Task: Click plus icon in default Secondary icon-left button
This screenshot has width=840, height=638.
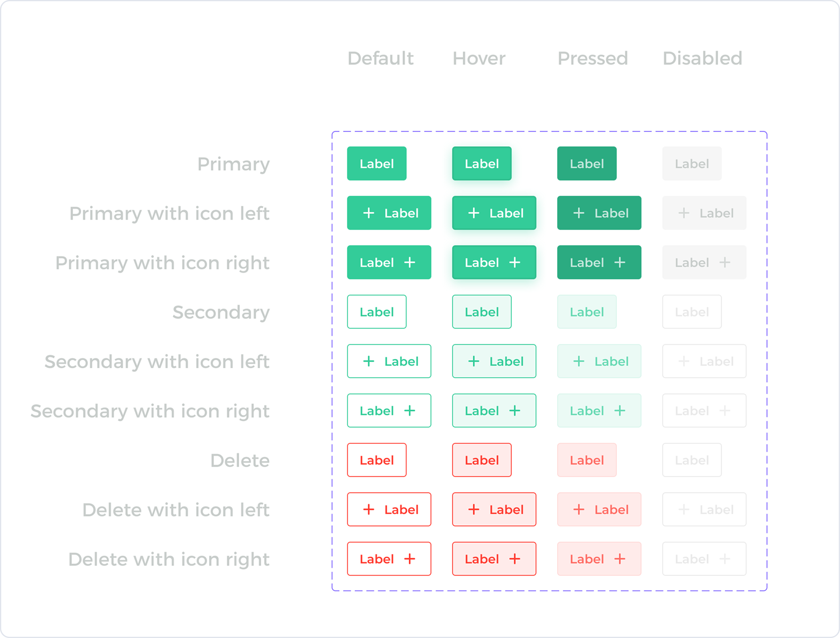Action: click(x=368, y=361)
